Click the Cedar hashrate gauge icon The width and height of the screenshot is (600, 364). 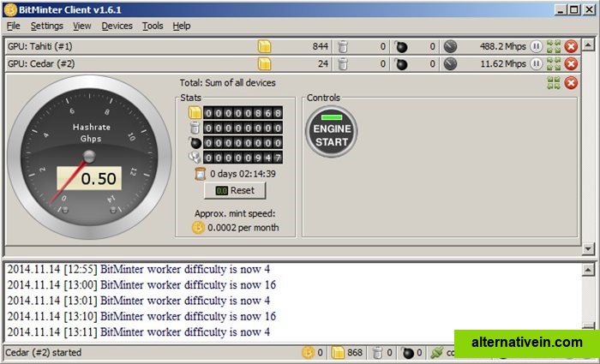450,64
